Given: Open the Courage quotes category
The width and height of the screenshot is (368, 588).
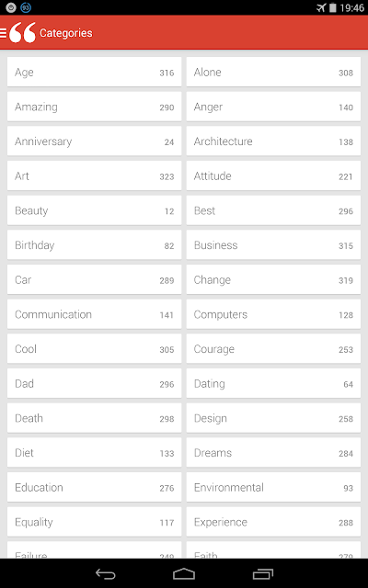Looking at the screenshot, I should pos(273,349).
